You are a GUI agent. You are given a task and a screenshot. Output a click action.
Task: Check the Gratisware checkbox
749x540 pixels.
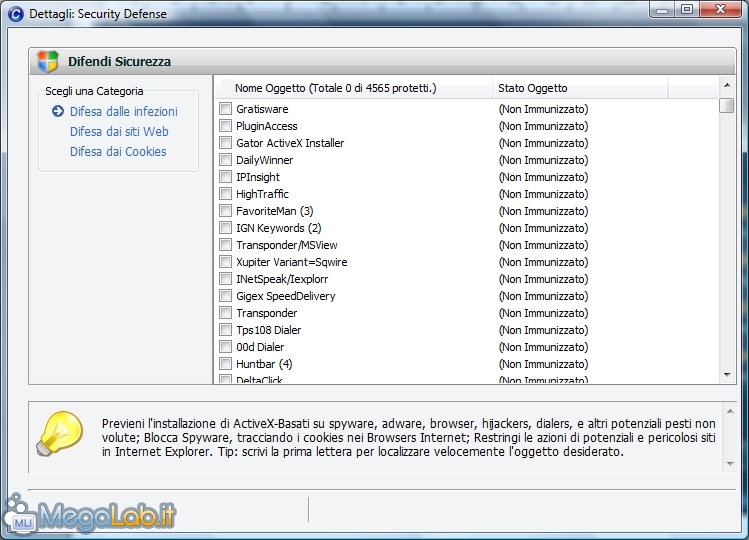tap(225, 108)
